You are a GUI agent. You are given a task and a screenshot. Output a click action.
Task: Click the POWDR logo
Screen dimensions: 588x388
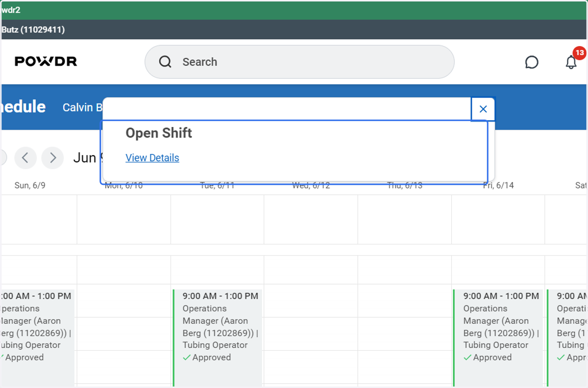coord(46,61)
